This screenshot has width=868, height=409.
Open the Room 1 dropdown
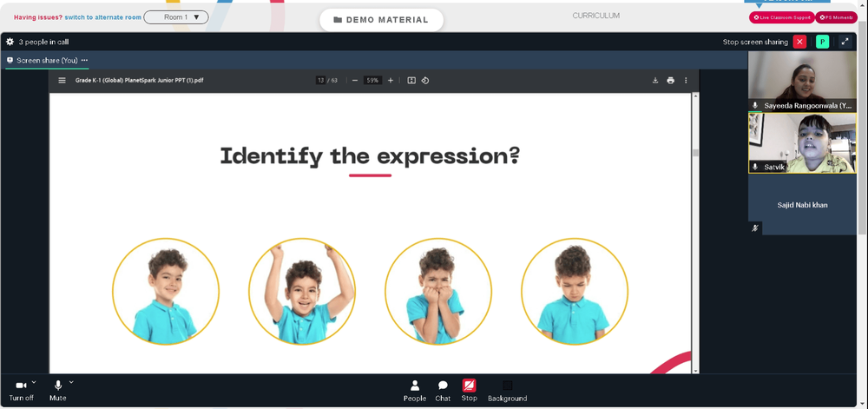tap(176, 17)
